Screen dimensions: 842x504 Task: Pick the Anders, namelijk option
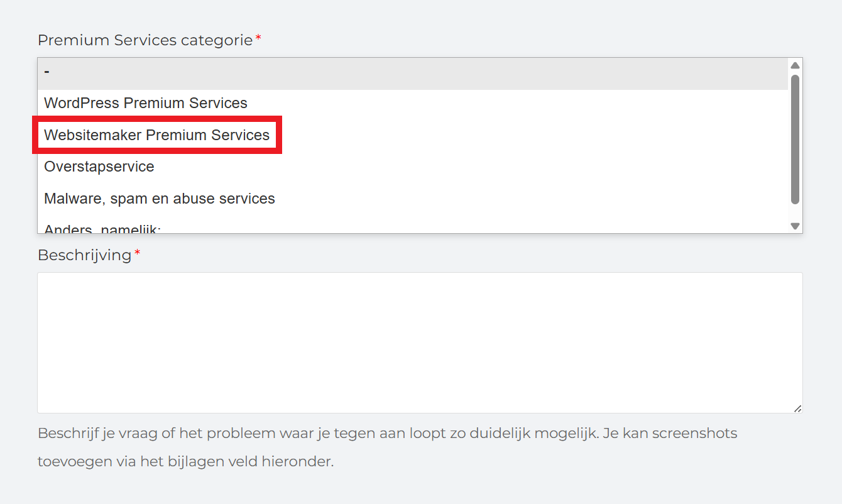pyautogui.click(x=101, y=227)
